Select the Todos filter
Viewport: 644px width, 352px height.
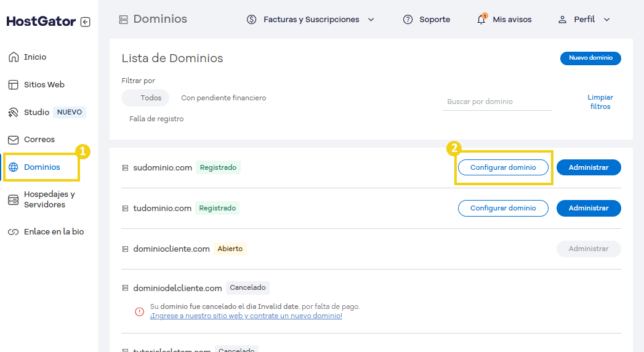[x=145, y=98]
